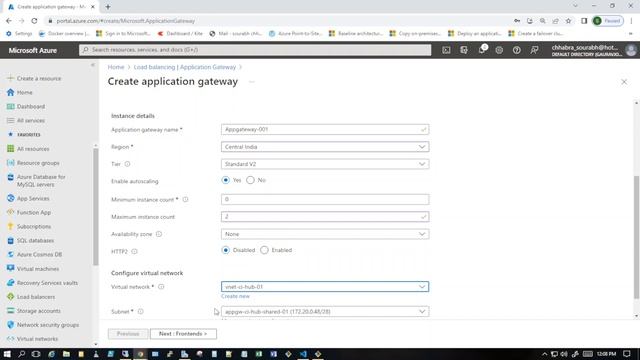
Task: Click the main form vertical scrollbar
Action: pyautogui.click(x=636, y=238)
